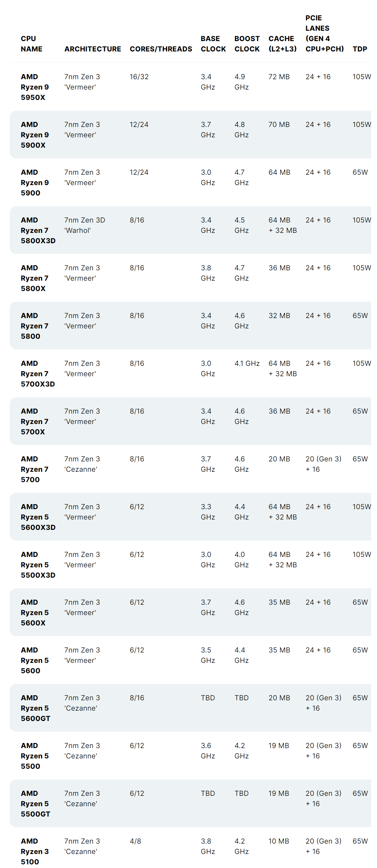Select the 4.1 GHz boost clock cell
This screenshot has height=868, width=377.
247,363
